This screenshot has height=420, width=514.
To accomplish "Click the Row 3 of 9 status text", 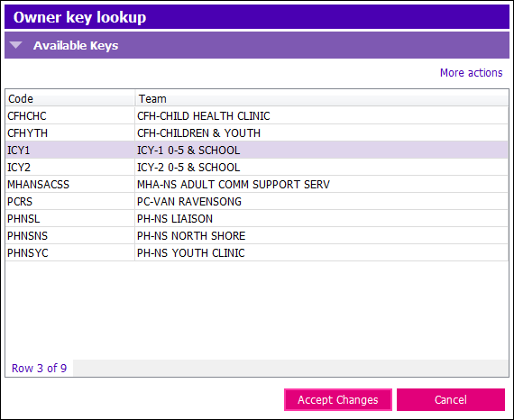I will (x=39, y=369).
